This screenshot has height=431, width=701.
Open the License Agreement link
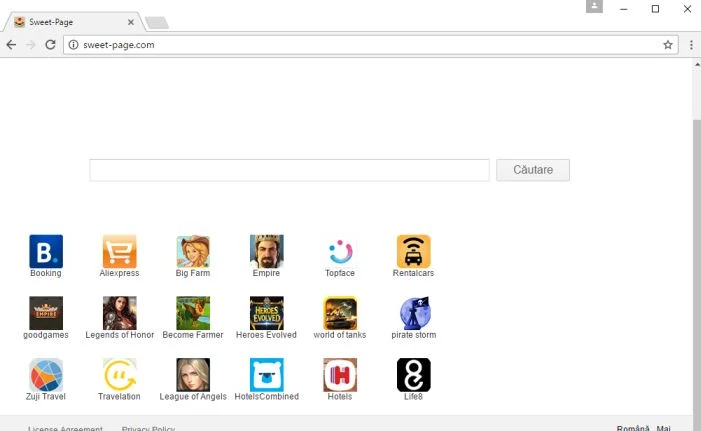point(65,428)
